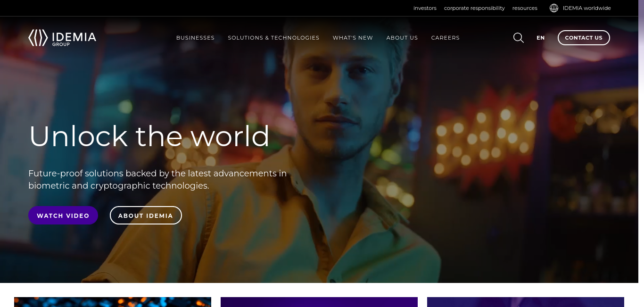
Task: Click the About IDEMIA button
Action: click(x=146, y=216)
